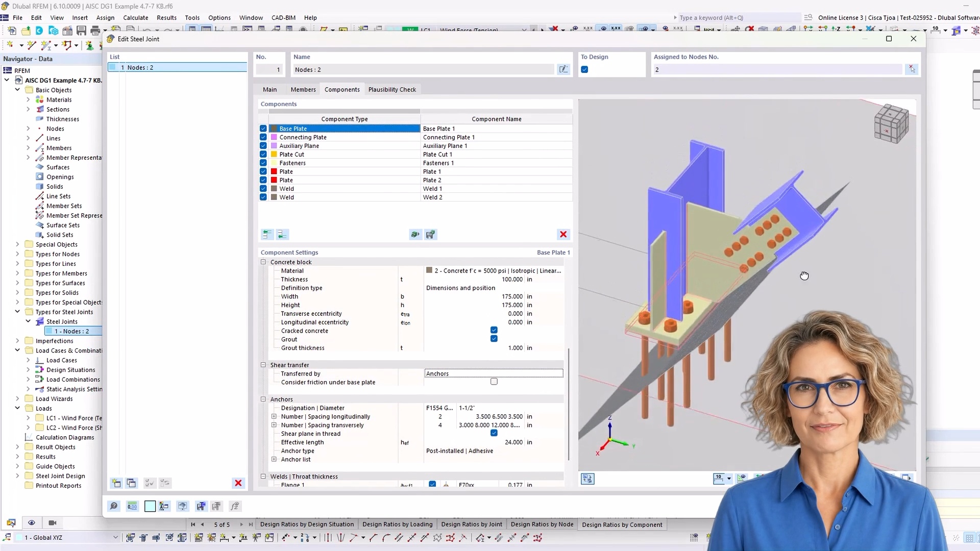Click the view settings icon below the 3D preview
This screenshot has width=980, height=551.
click(x=587, y=479)
